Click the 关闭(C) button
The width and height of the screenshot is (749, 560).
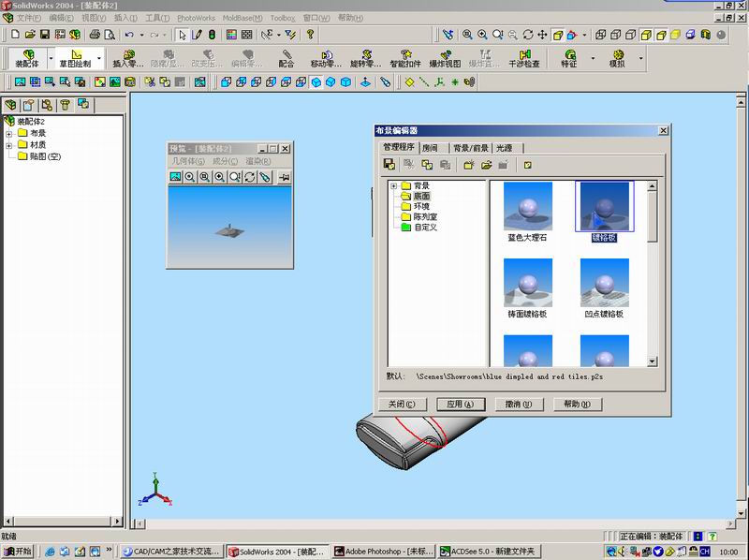(402, 405)
